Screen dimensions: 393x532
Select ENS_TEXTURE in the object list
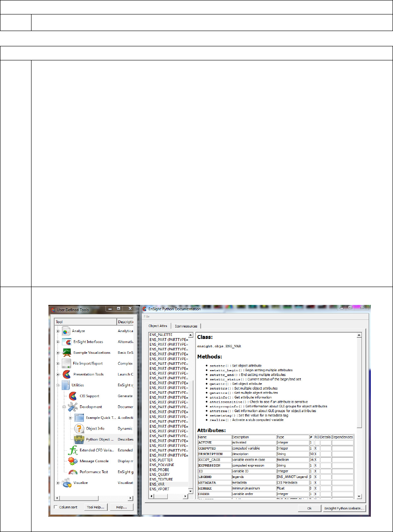(161, 479)
